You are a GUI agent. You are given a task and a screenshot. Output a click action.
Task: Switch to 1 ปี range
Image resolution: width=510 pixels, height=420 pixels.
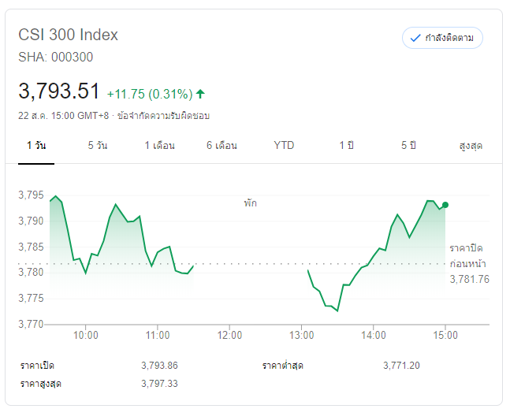click(x=346, y=146)
